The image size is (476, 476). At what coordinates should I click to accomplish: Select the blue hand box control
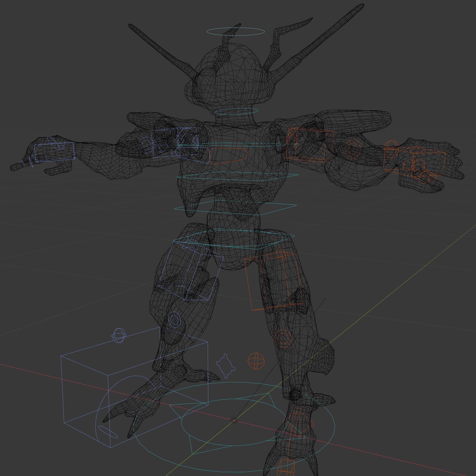pos(54,152)
